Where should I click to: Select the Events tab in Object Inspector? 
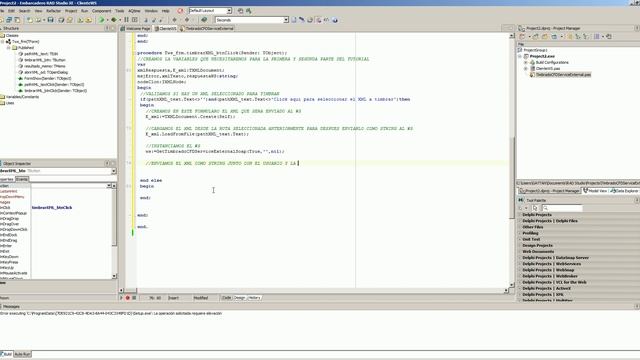pos(22,179)
